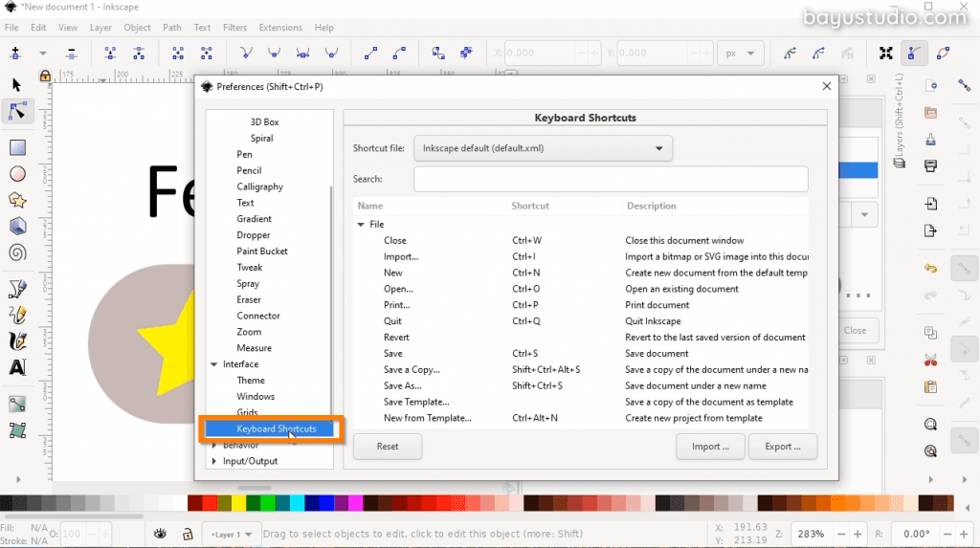The width and height of the screenshot is (980, 548).
Task: Click the scissors Cut icon
Action: coord(930,360)
